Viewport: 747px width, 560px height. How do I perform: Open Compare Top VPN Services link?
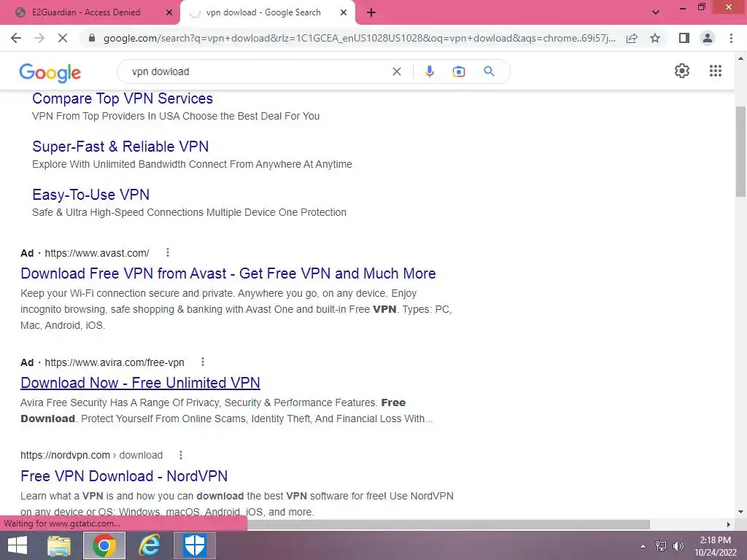123,98
